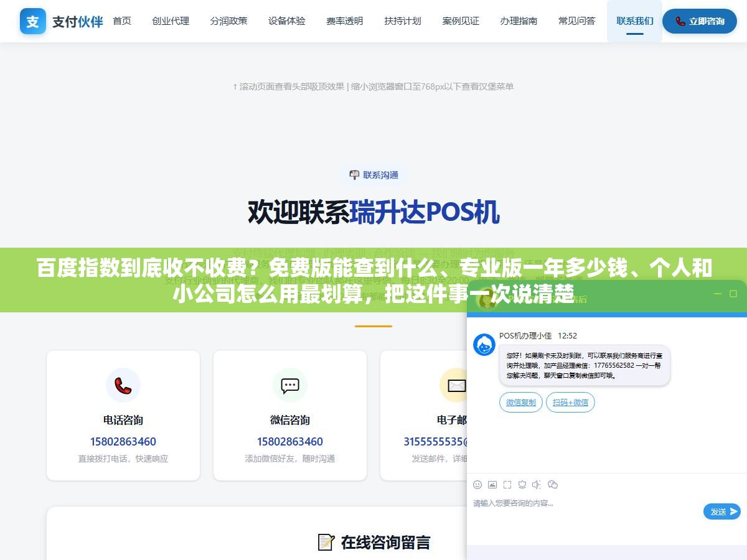Click the rating icon in chat toolbar
The image size is (747, 560).
[522, 485]
